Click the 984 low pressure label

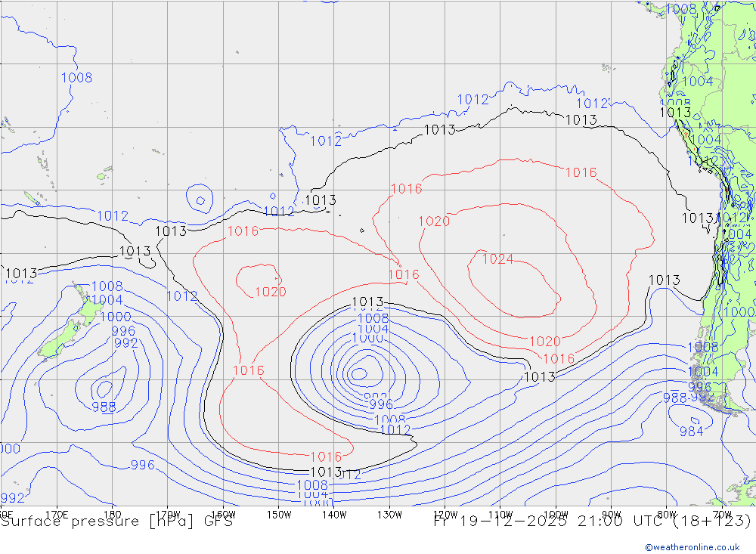691,432
